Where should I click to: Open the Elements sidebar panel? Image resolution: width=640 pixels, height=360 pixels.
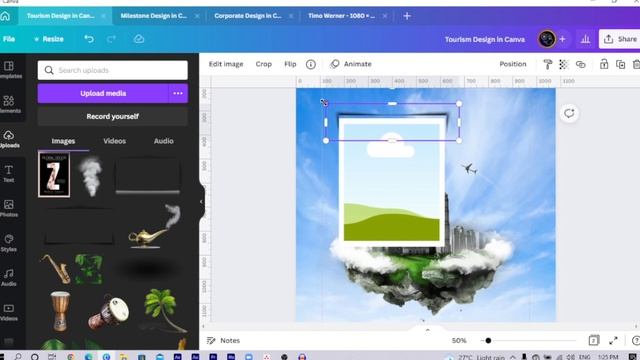[x=9, y=104]
